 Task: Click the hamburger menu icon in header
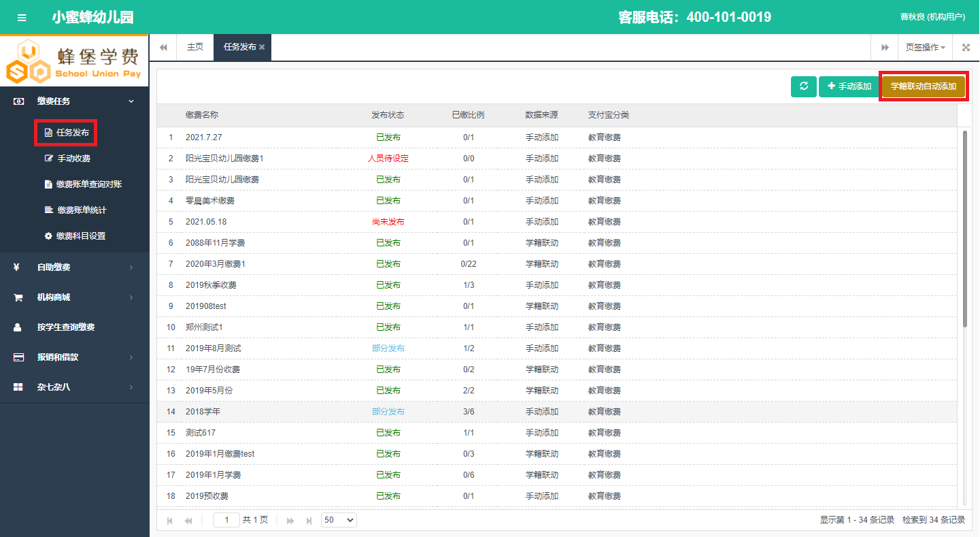(22, 18)
